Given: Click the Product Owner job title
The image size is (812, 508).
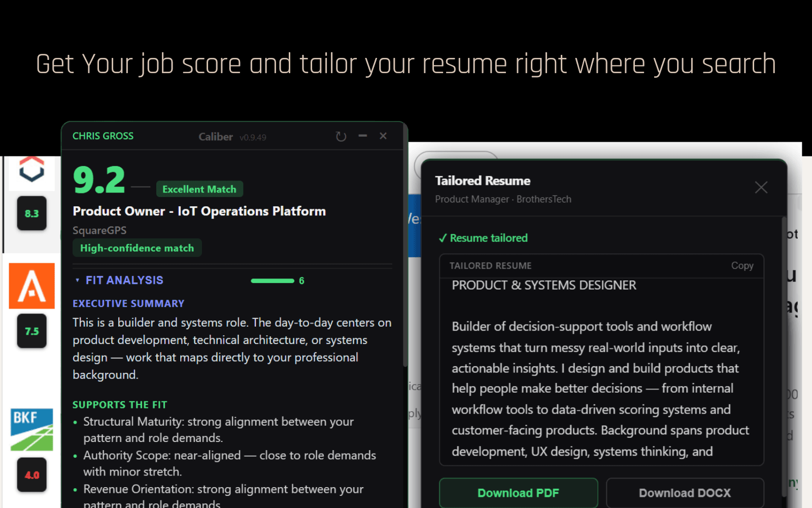Looking at the screenshot, I should pyautogui.click(x=199, y=211).
